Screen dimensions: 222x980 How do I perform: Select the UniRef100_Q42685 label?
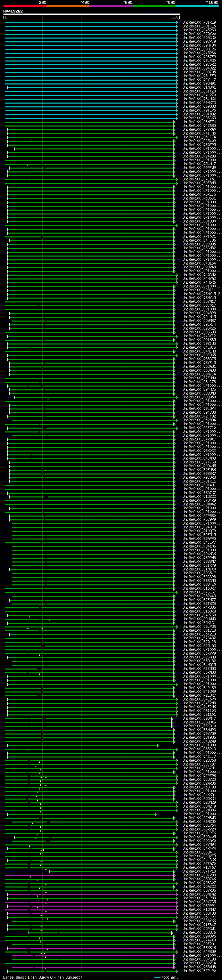199,125
